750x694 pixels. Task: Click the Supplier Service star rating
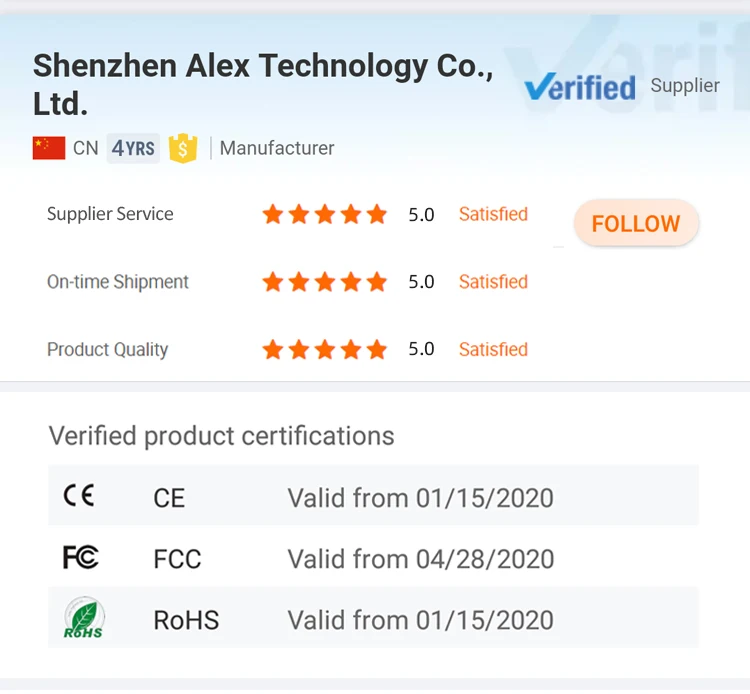pyautogui.click(x=324, y=214)
